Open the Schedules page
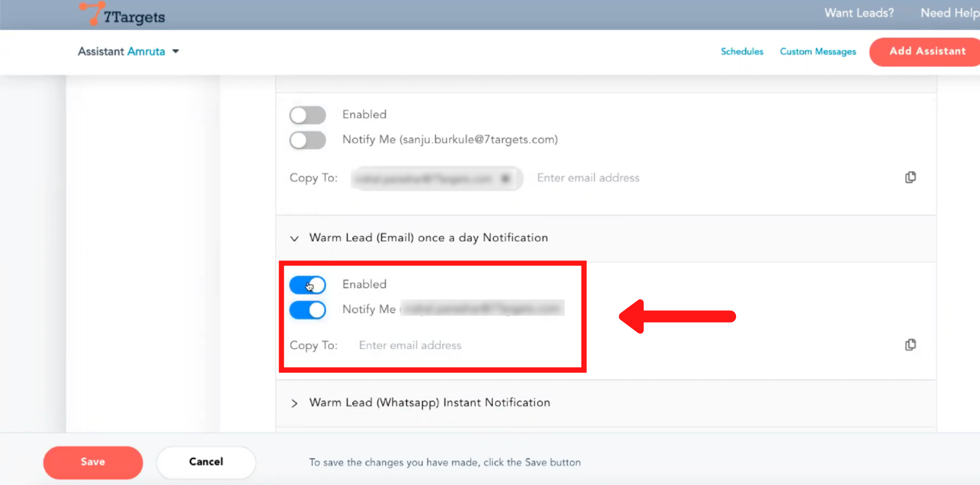The width and height of the screenshot is (980, 485). [x=742, y=52]
